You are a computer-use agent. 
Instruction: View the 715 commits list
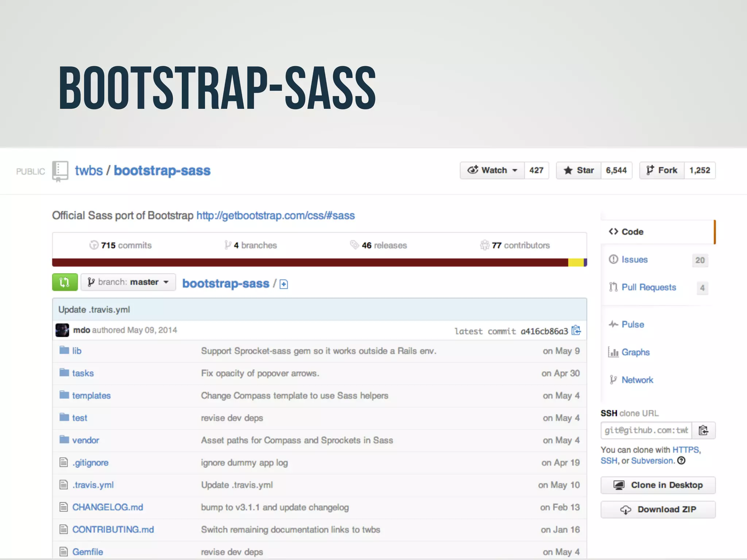120,245
